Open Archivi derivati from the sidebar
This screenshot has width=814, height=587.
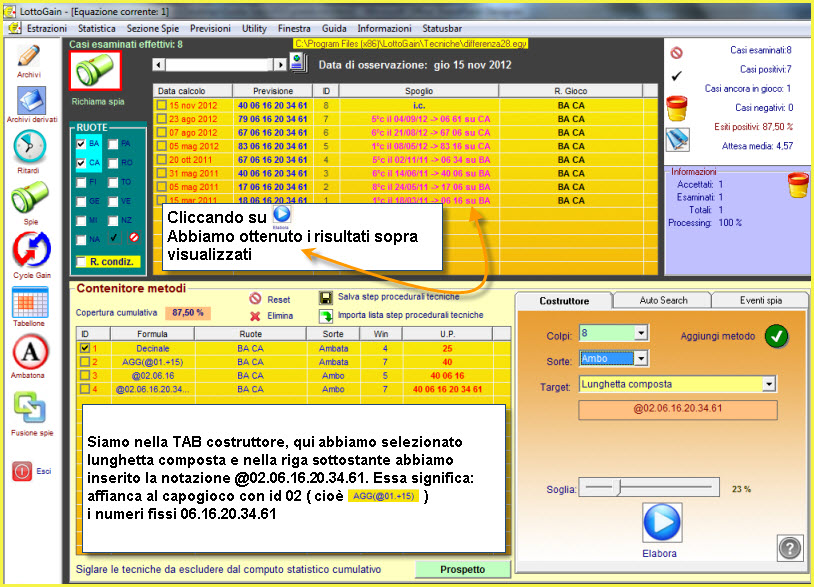pyautogui.click(x=32, y=101)
